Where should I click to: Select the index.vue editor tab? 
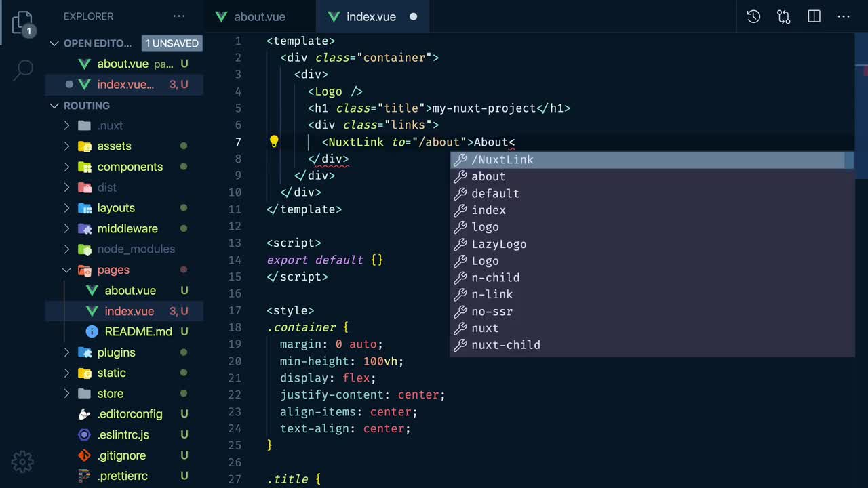(x=370, y=17)
